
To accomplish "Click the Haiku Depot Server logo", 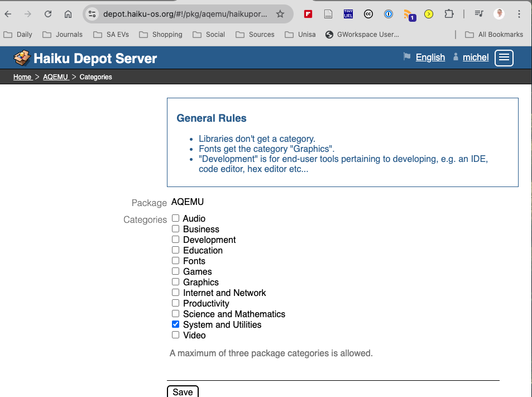I will [85, 59].
